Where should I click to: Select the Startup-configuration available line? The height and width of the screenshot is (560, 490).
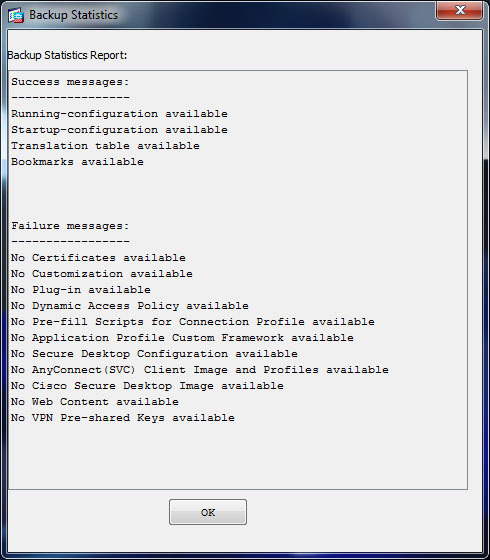coord(119,130)
